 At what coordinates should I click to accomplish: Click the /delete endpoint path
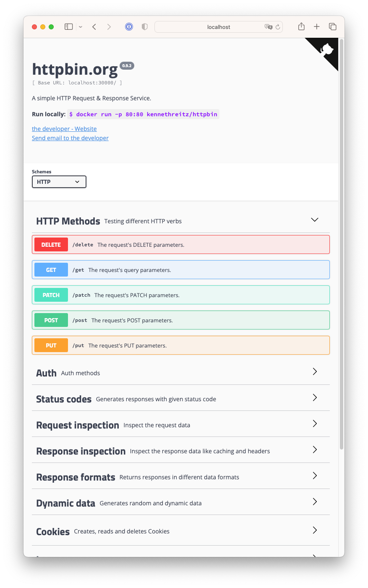(x=83, y=245)
